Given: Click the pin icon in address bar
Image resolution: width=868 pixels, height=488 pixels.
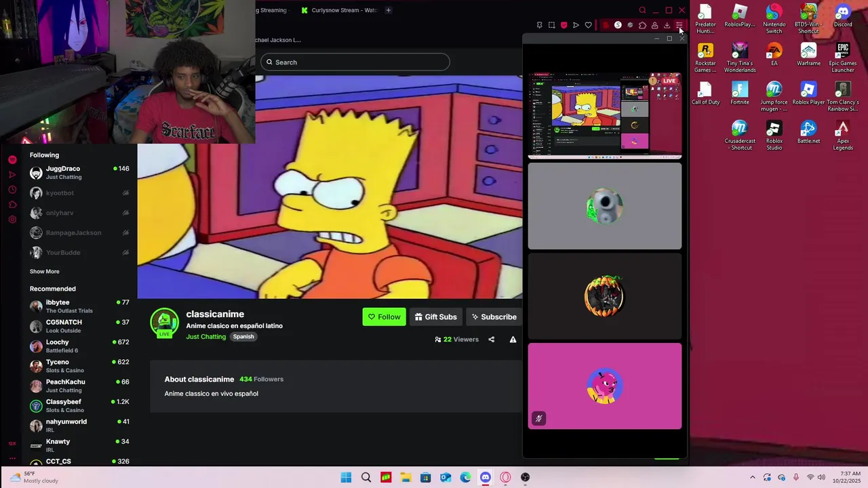Looking at the screenshot, I should click(x=539, y=25).
